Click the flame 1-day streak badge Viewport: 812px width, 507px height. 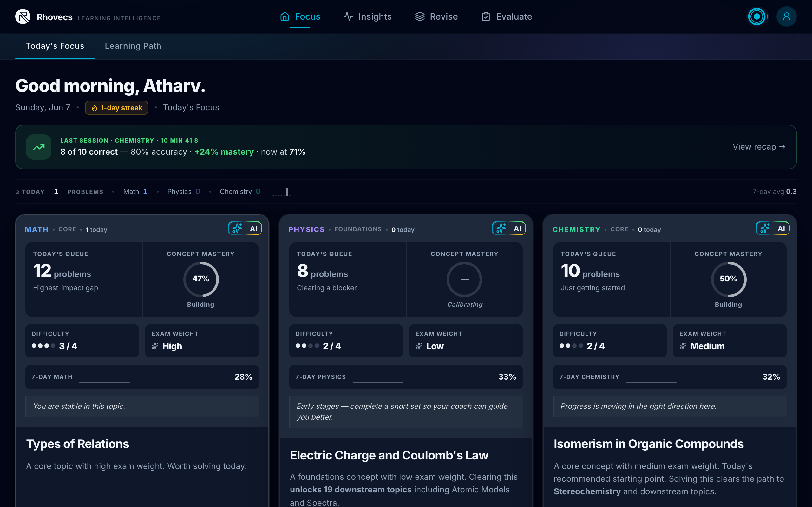116,108
